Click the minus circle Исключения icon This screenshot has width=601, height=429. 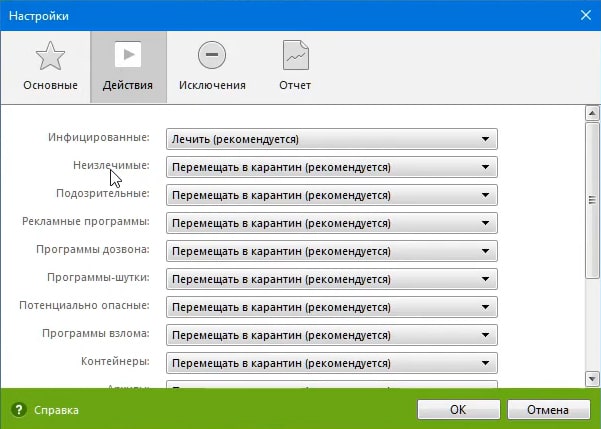point(211,55)
